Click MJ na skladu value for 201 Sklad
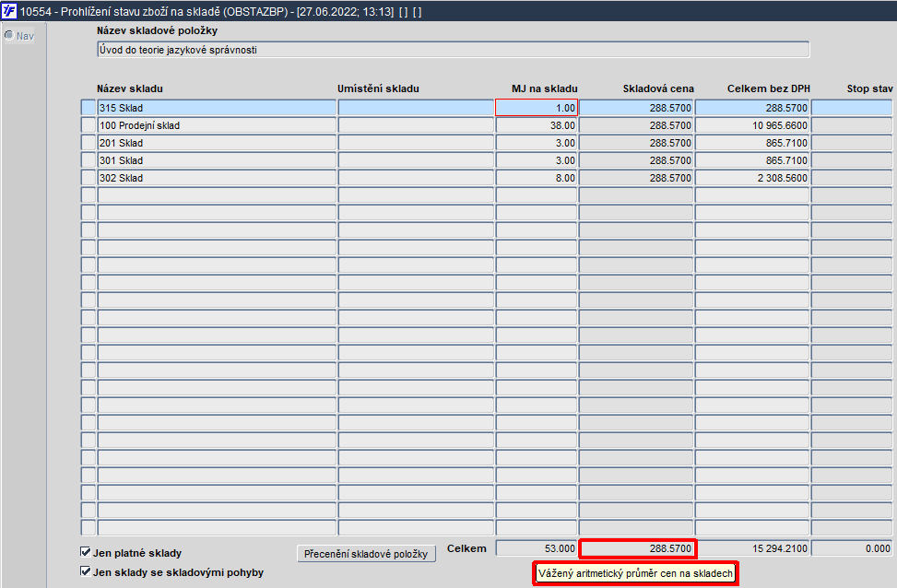Screen dimensions: 897x588 (537, 143)
